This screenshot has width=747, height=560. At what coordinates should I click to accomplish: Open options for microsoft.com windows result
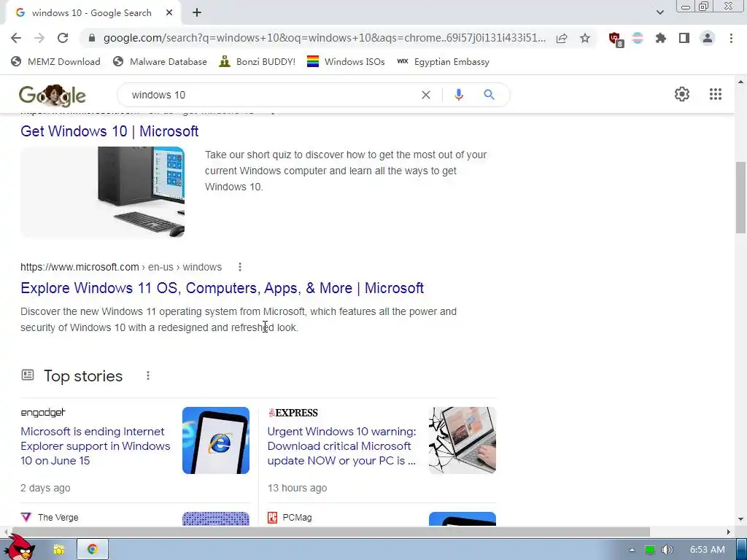coord(240,267)
